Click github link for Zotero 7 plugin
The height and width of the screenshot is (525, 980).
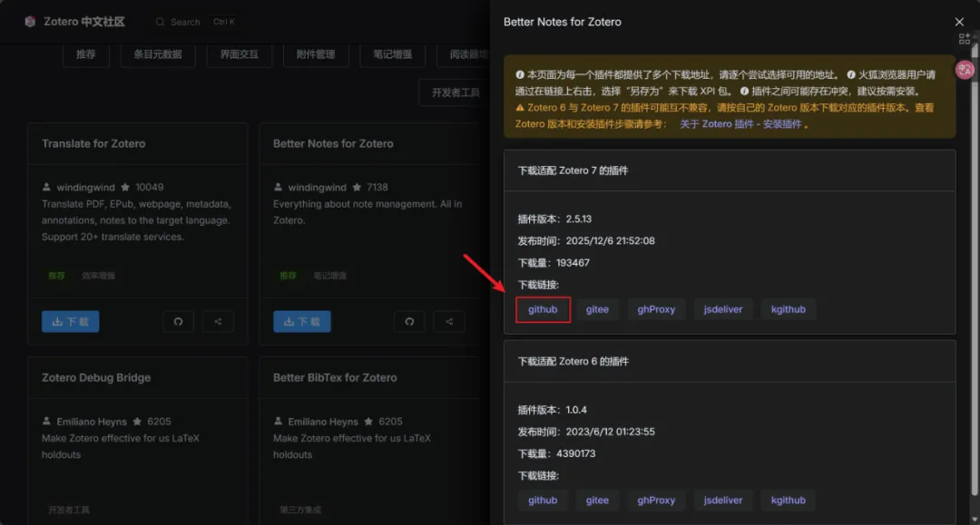pos(543,309)
